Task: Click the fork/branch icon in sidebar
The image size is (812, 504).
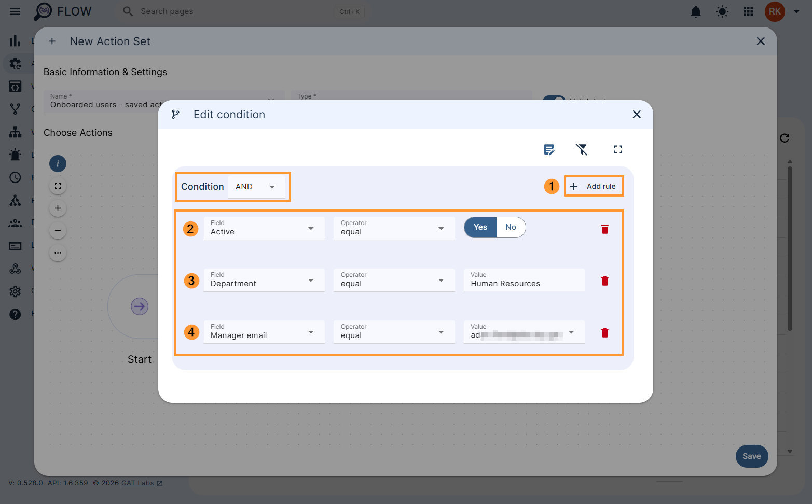Action: (15, 109)
